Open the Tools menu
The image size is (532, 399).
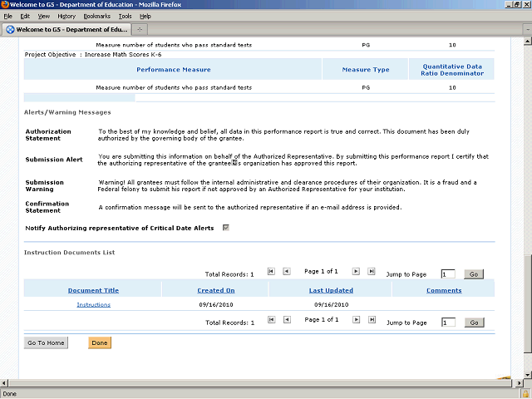coord(125,17)
